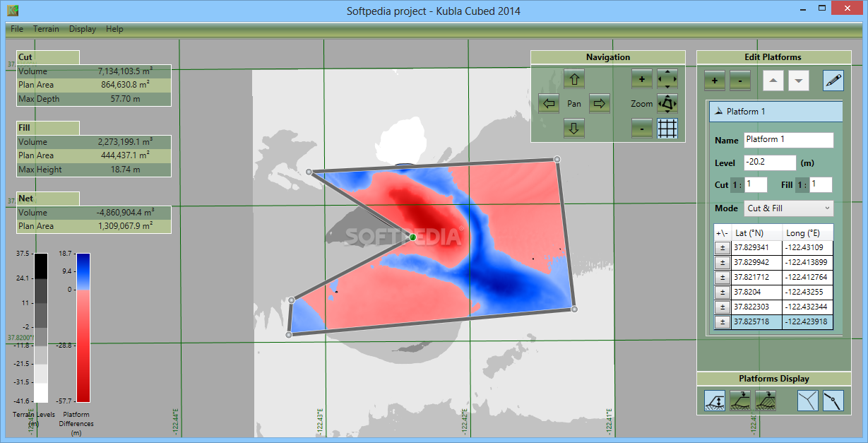
Task: Click the Terrain Levels grayscale legend bar
Action: coord(41,327)
